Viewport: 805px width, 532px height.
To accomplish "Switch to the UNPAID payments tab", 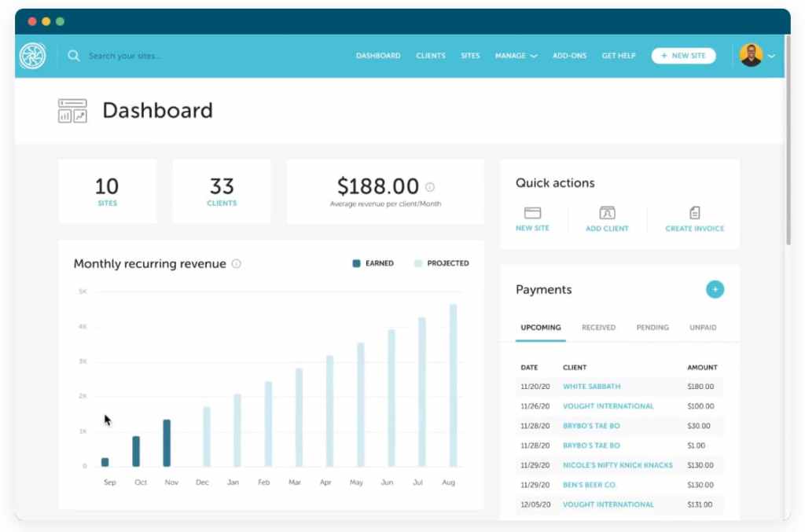I will point(702,328).
